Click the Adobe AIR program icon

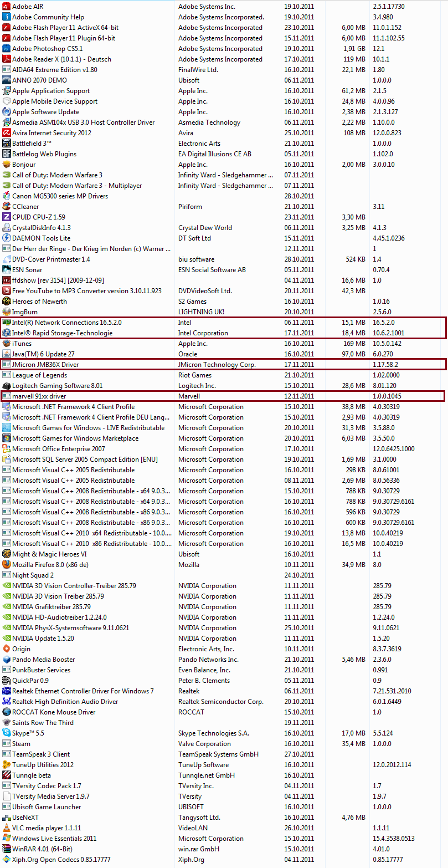click(x=7, y=7)
